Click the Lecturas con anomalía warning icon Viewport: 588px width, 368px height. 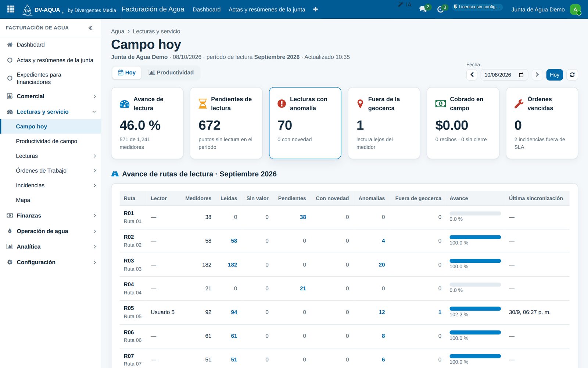(282, 104)
